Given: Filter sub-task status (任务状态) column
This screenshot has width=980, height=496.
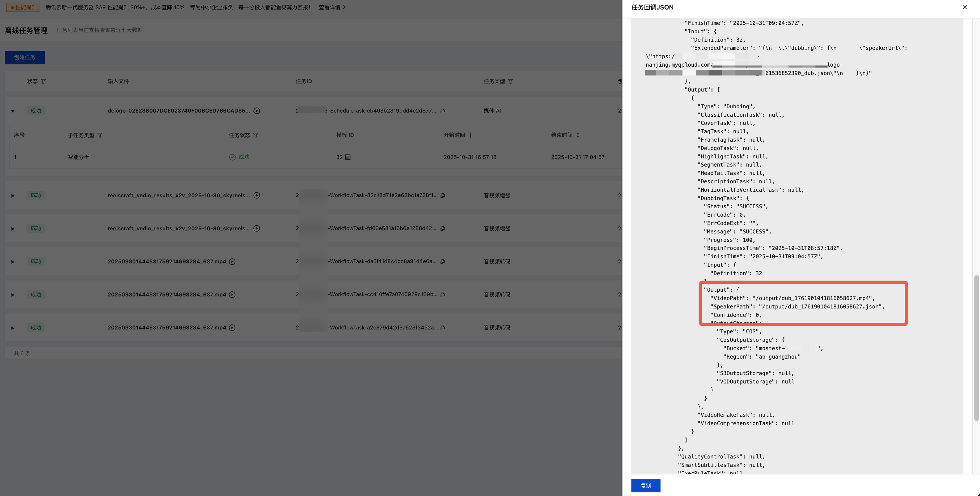Looking at the screenshot, I should point(256,135).
